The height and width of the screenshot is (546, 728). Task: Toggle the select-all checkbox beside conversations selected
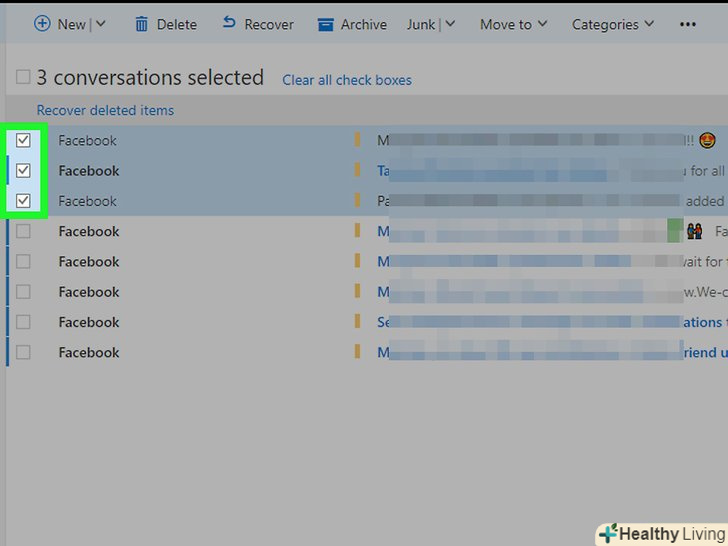(x=23, y=77)
